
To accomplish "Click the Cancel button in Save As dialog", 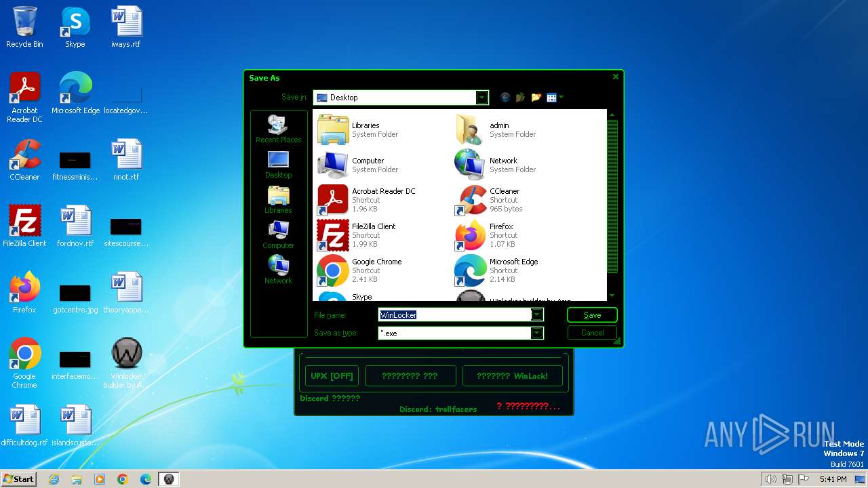I will [x=592, y=333].
